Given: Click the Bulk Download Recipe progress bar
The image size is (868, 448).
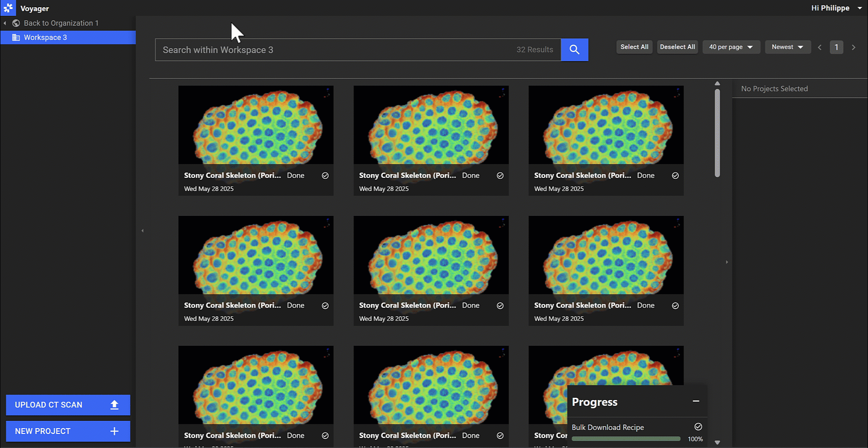Looking at the screenshot, I should pyautogui.click(x=626, y=438).
